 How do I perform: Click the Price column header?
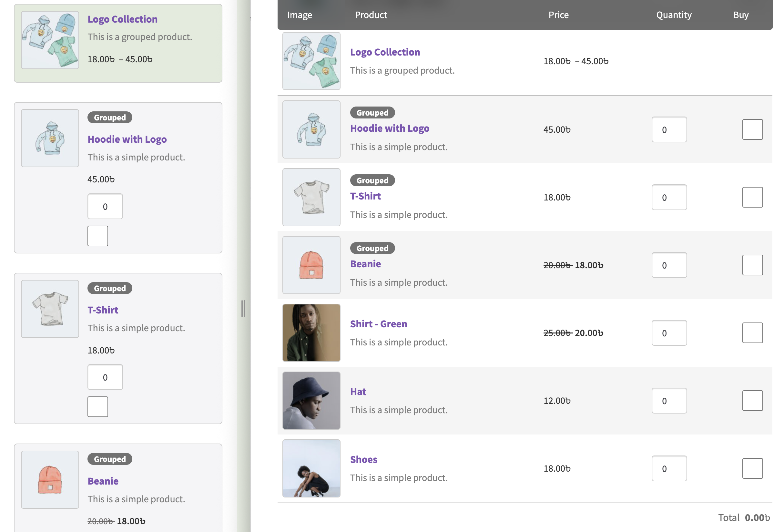point(558,15)
